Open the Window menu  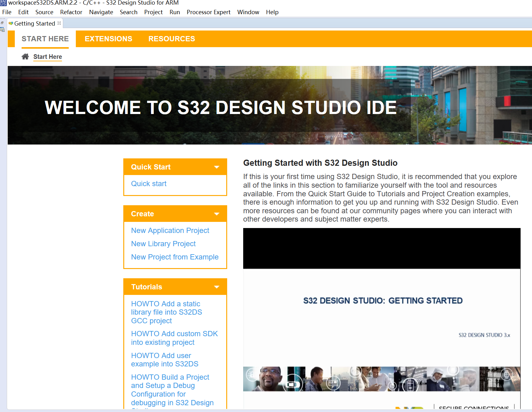[x=248, y=12]
